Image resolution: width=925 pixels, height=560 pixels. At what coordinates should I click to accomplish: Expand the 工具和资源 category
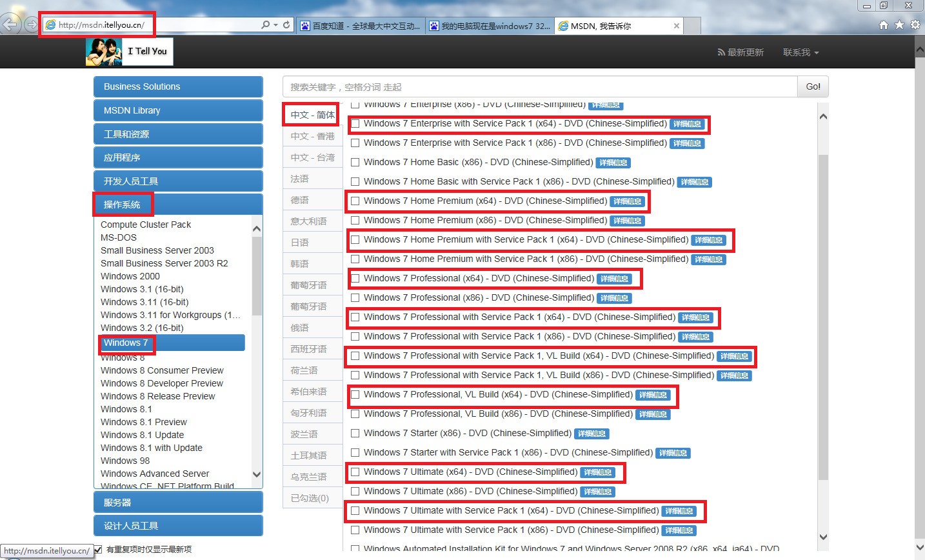[x=178, y=134]
